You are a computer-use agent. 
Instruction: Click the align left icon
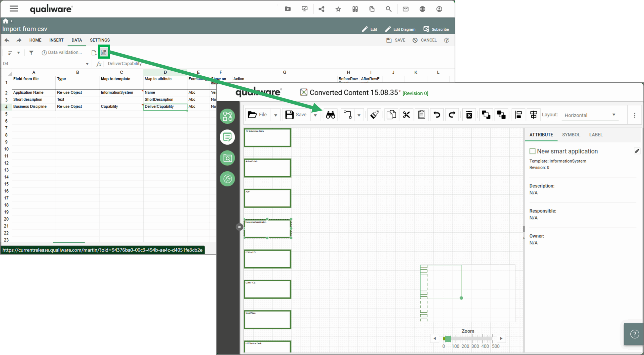click(x=518, y=115)
